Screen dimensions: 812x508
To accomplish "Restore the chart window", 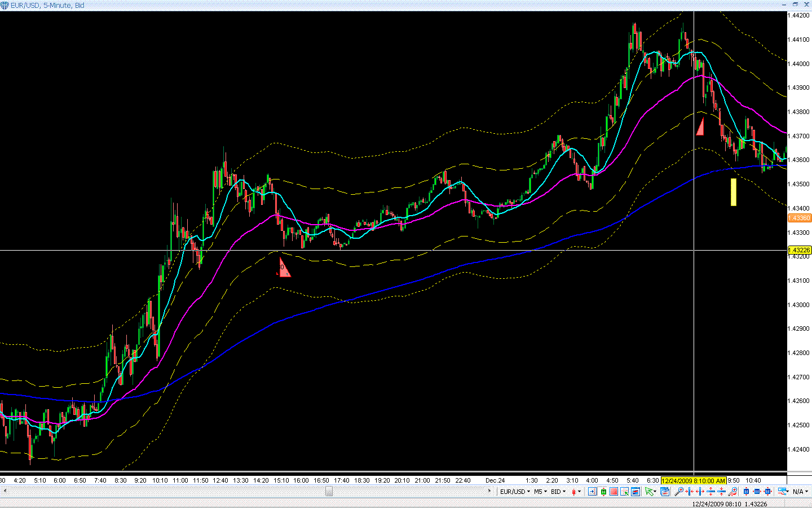I will [796, 5].
